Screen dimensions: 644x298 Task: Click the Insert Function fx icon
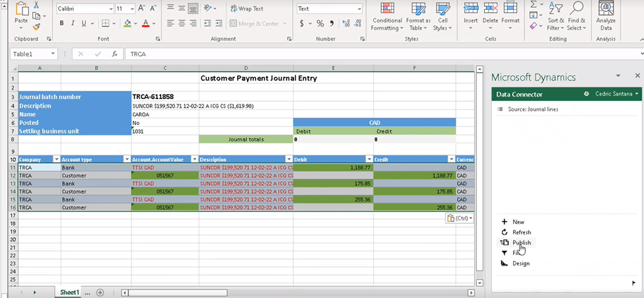click(115, 54)
